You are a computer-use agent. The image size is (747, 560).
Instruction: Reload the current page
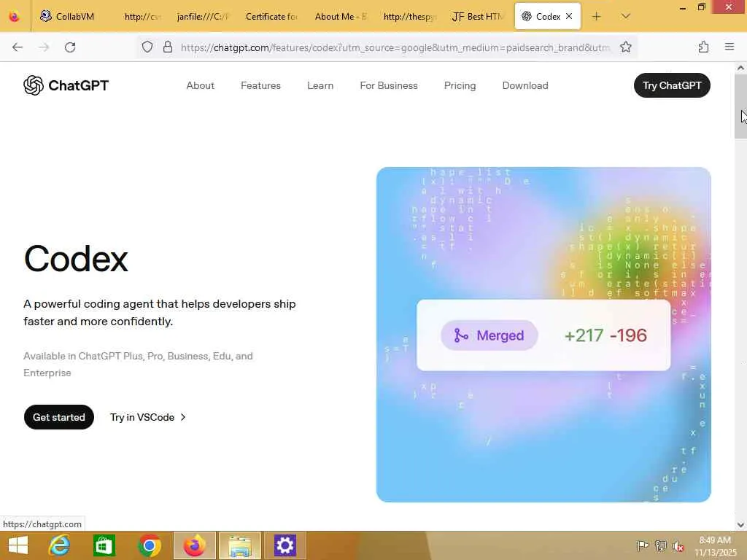(70, 47)
